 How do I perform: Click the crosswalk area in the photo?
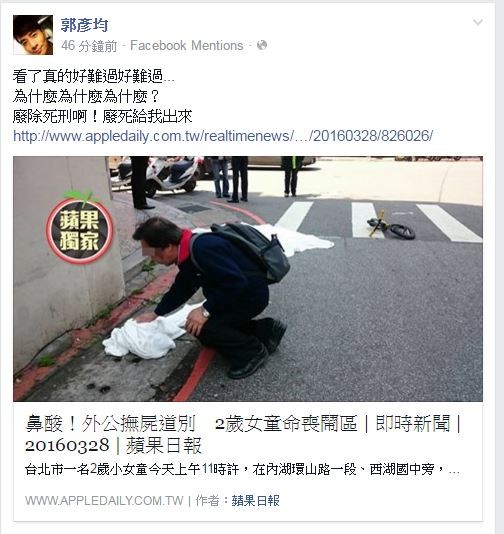(x=380, y=221)
